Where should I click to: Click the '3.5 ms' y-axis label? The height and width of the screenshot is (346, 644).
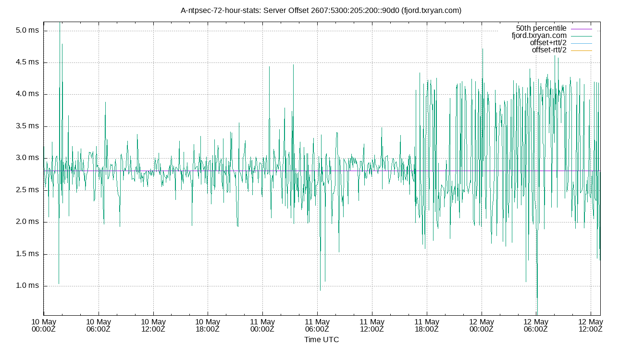27,126
